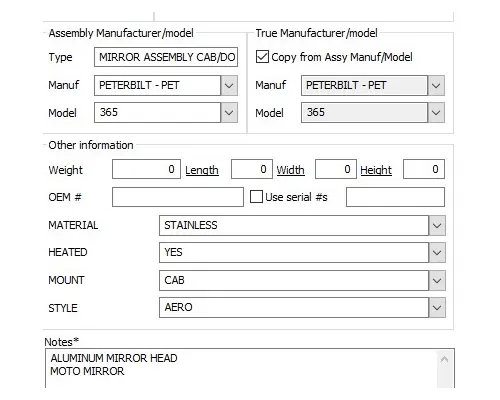Image resolution: width=500 pixels, height=400 pixels.
Task: Click the serial number field beside Use serial #s
Action: (x=395, y=197)
